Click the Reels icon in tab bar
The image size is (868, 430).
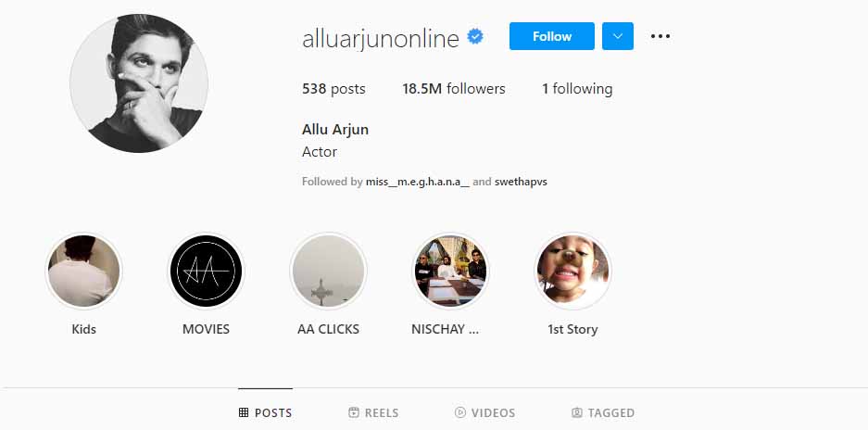point(353,412)
